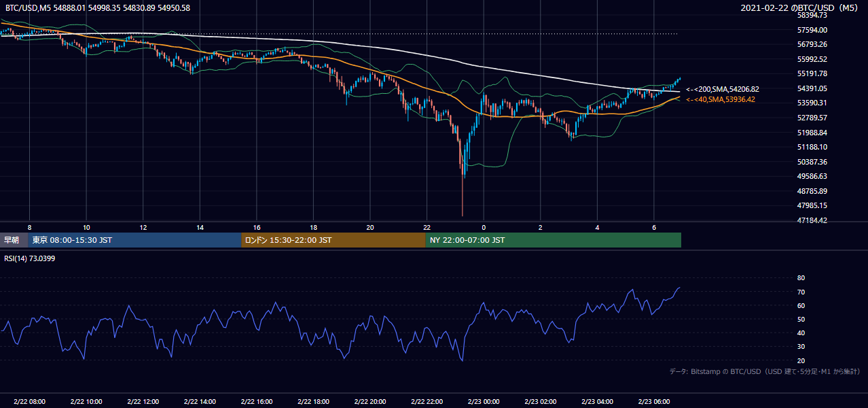Click the NY 22:00-07:00 JST session bar
Viewport: 868px width, 408px height.
(553, 240)
